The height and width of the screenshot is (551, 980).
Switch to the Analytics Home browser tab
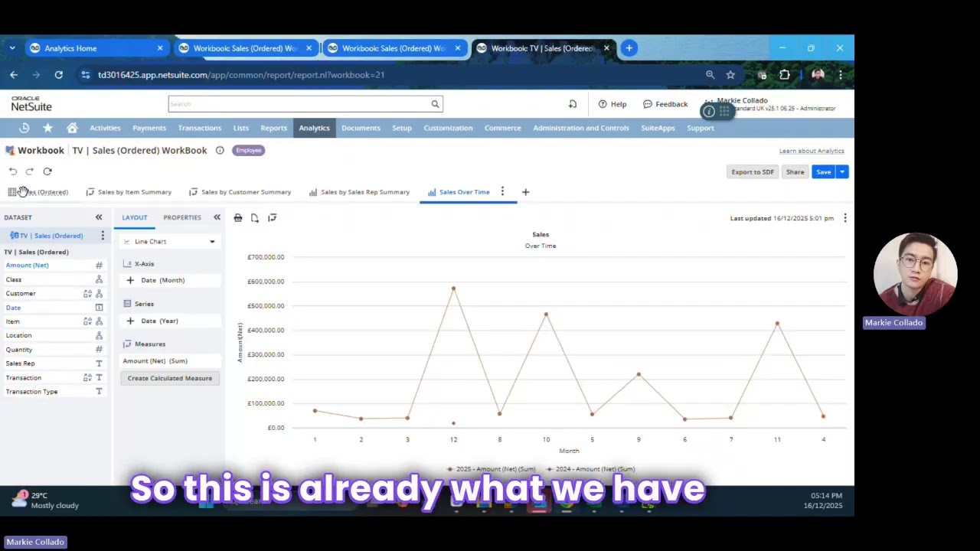pos(96,48)
